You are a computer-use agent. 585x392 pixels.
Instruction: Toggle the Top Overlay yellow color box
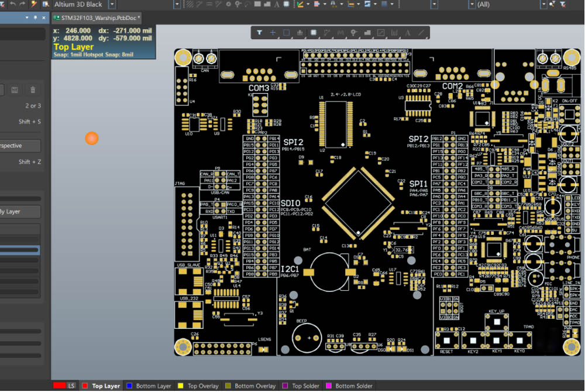[x=181, y=386]
